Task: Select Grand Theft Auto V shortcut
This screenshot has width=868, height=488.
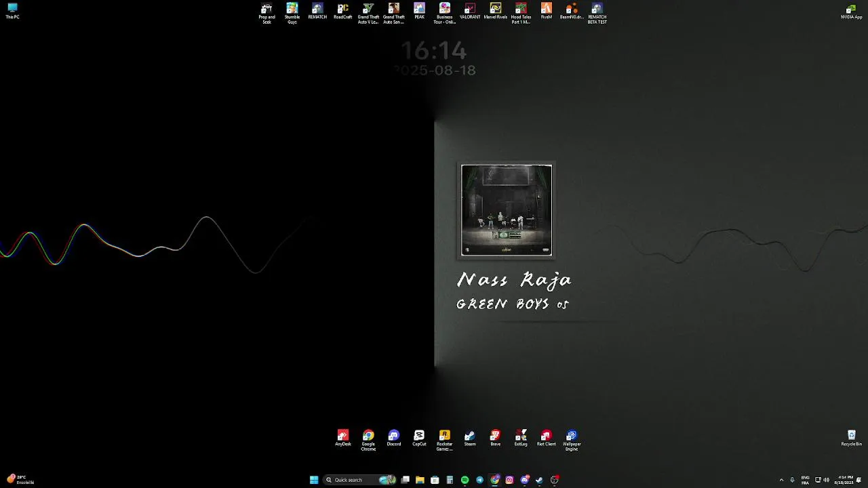Action: coord(368,13)
